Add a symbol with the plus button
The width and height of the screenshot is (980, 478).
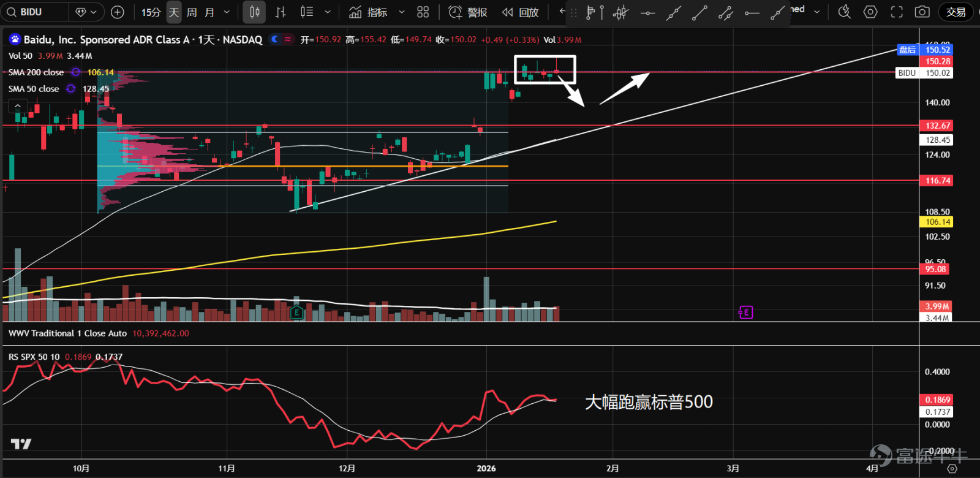click(118, 12)
